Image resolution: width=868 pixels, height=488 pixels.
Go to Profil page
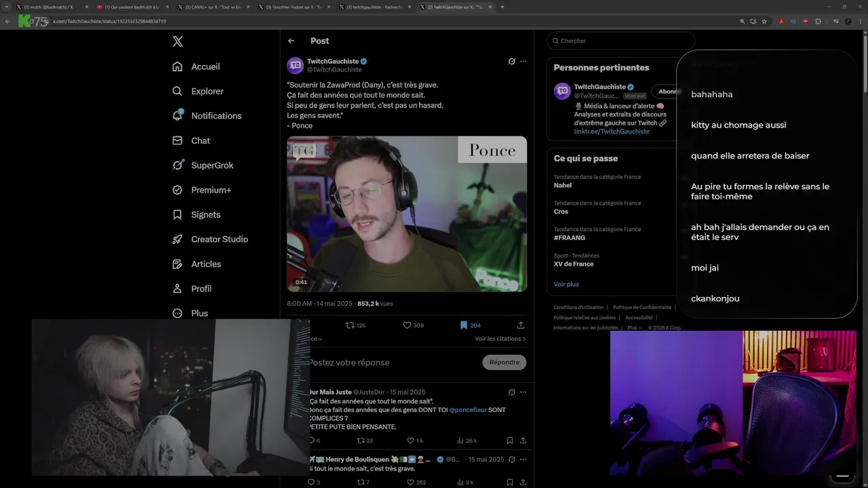pyautogui.click(x=192, y=288)
